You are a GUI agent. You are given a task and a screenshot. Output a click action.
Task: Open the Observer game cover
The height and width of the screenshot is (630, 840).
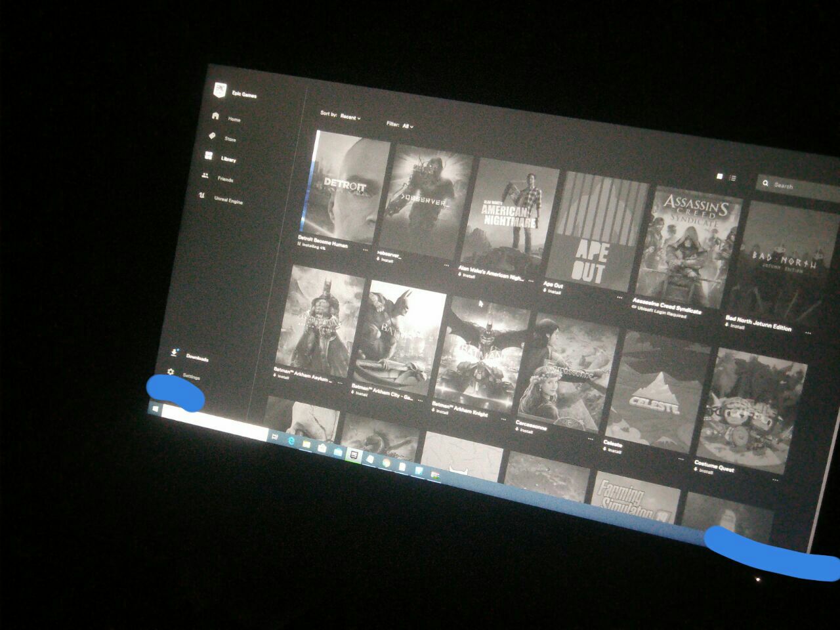425,200
